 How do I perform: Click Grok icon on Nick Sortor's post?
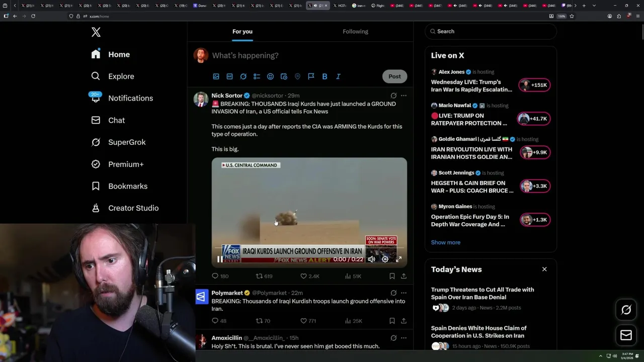(393, 96)
